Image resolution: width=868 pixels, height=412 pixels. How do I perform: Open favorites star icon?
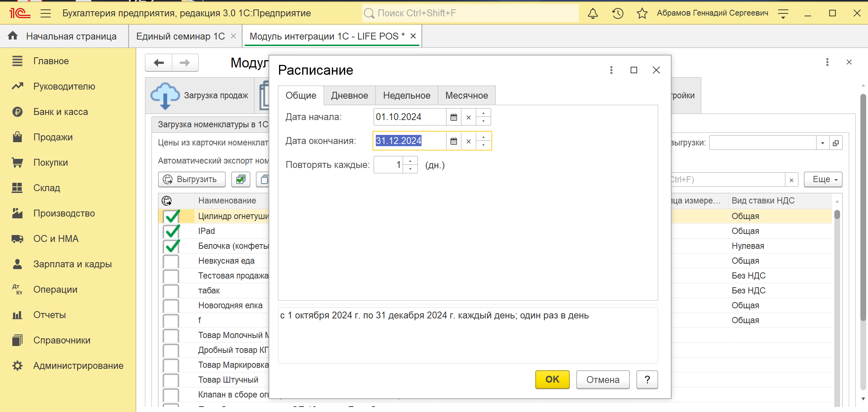point(642,13)
